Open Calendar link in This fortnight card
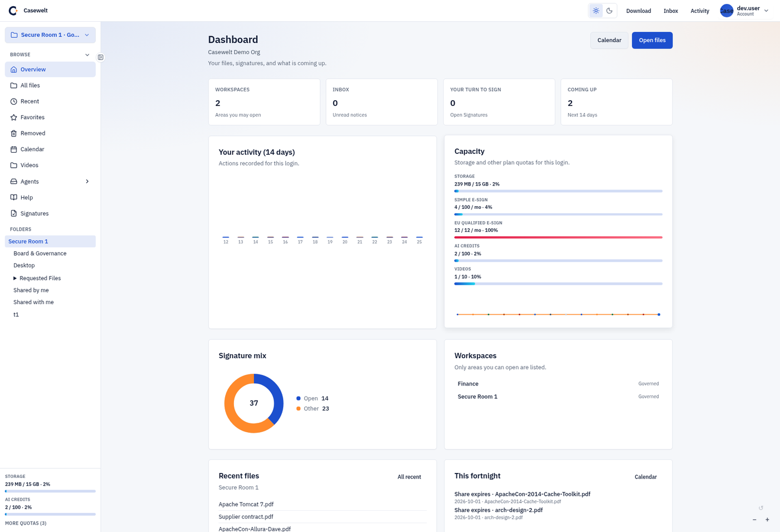Viewport: 780px width, 532px height. (x=646, y=477)
